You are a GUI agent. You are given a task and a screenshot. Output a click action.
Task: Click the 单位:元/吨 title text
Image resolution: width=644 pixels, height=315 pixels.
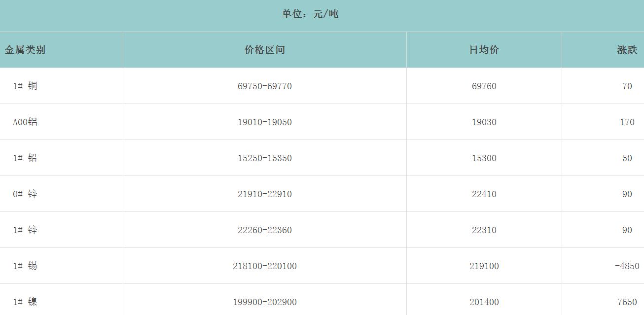(x=310, y=14)
